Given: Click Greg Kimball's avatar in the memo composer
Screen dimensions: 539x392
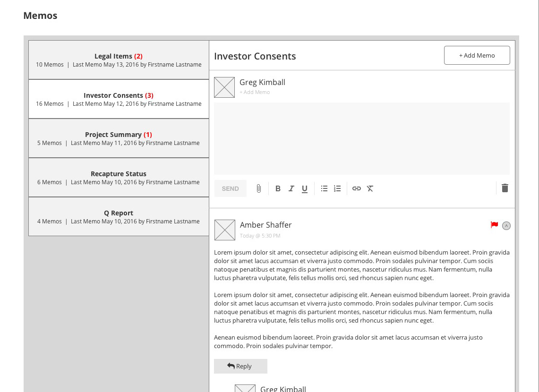Looking at the screenshot, I should (224, 87).
